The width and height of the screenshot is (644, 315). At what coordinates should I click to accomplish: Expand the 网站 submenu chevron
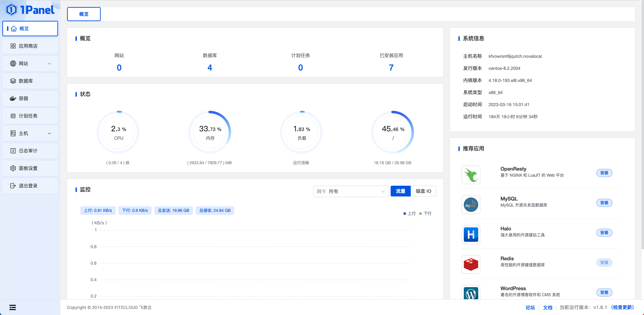click(x=49, y=63)
